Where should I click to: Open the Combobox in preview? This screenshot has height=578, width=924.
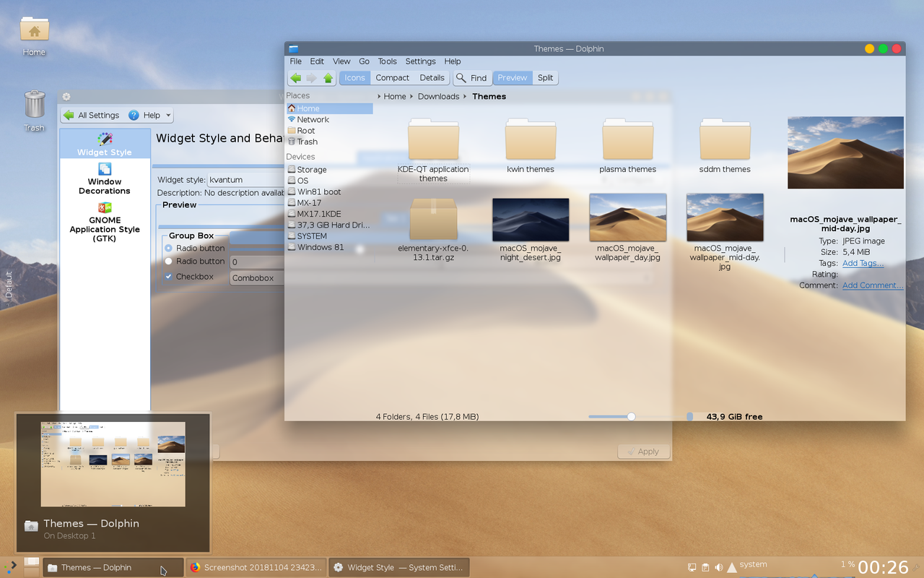point(257,278)
